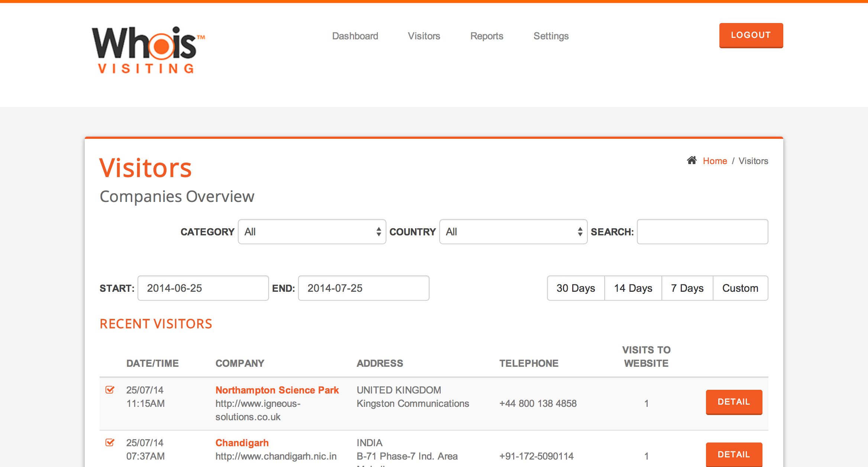Click the Whois Visiting logo

coord(148,50)
